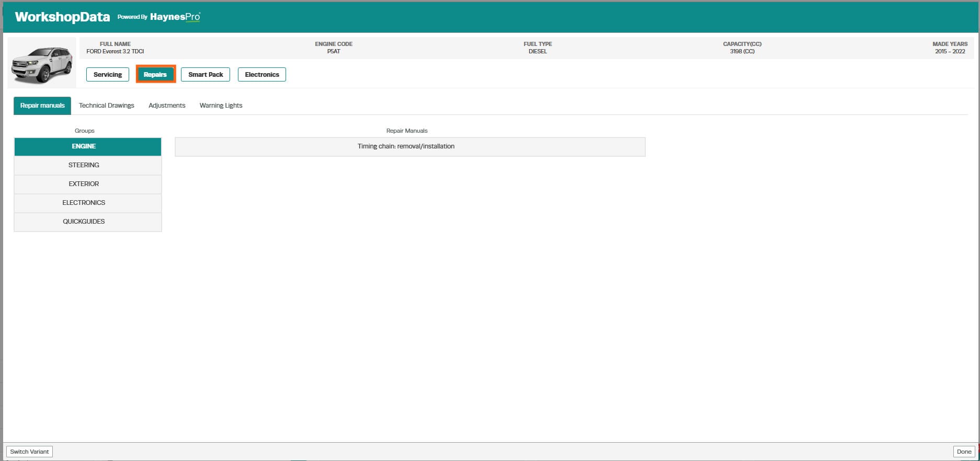Select the EXTERIOR group
980x461 pixels.
point(88,184)
